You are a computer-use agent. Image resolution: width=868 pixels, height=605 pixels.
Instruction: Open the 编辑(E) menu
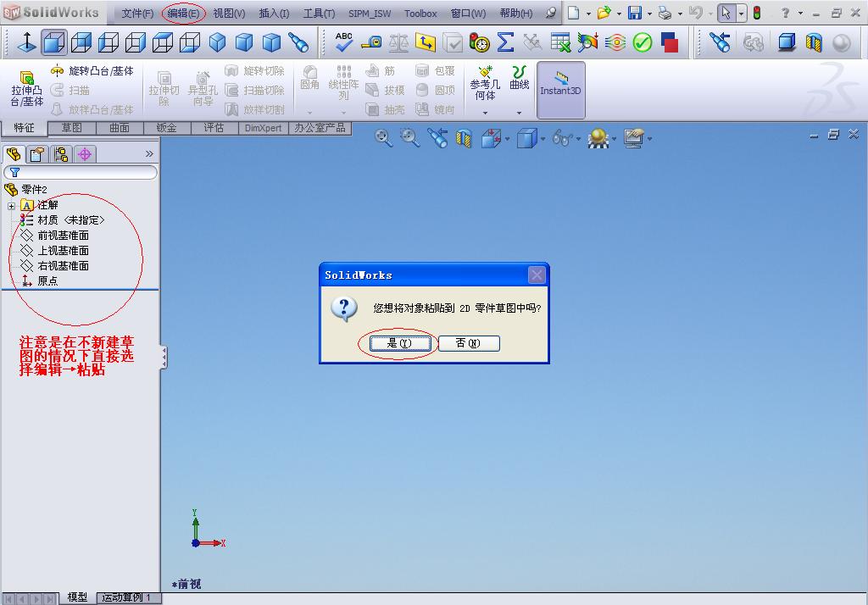183,14
